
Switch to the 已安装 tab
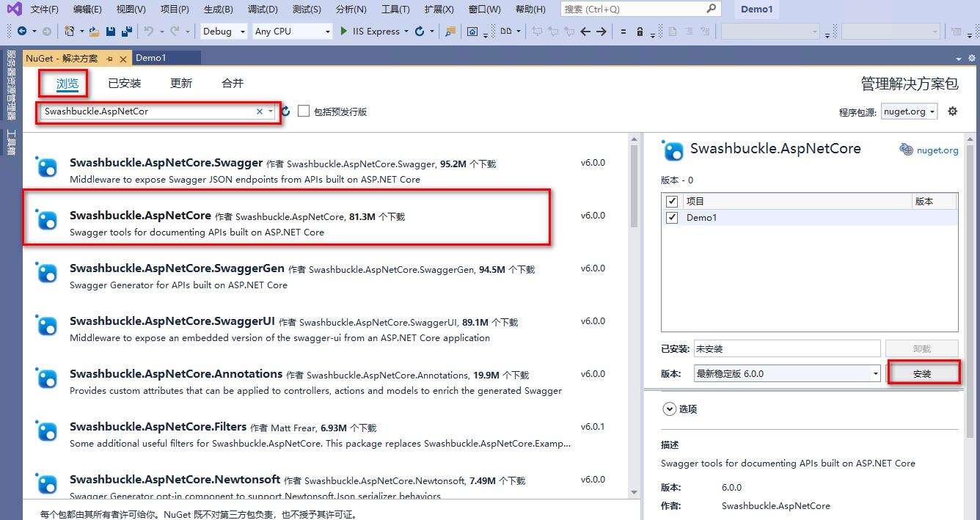(124, 84)
